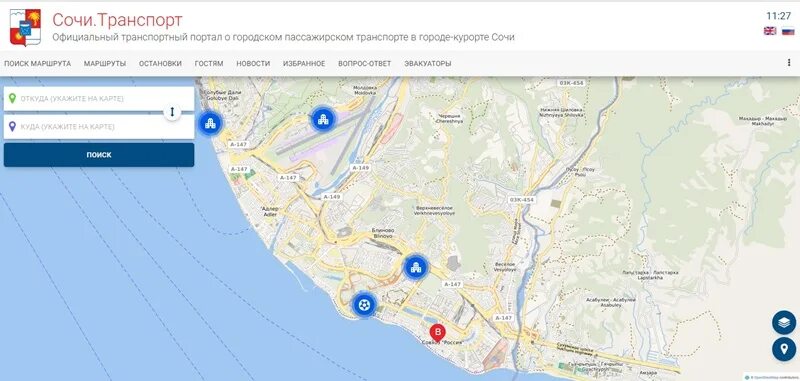The height and width of the screenshot is (381, 800).
Task: Switch language to Russian via Russian flag
Action: [788, 31]
